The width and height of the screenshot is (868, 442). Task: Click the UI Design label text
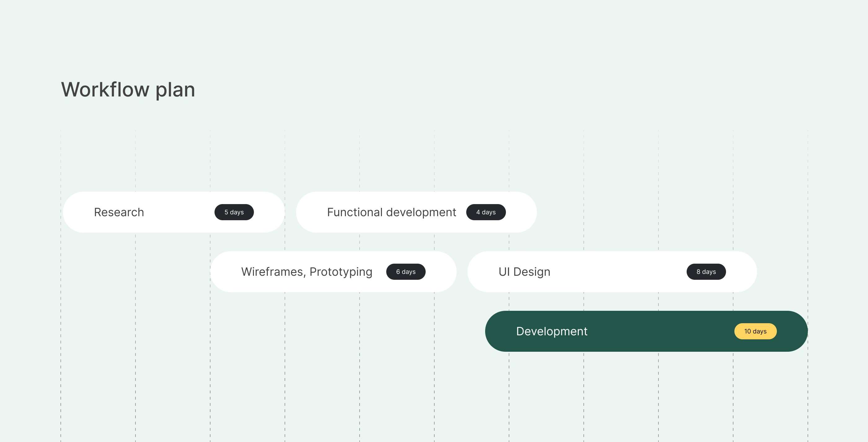coord(524,272)
